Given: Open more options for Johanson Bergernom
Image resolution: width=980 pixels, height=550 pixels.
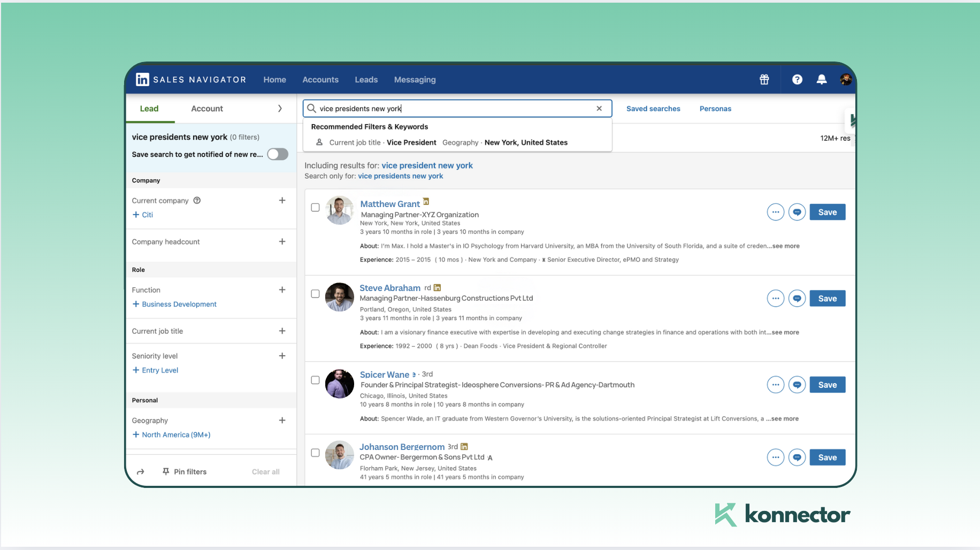Looking at the screenshot, I should click(776, 457).
